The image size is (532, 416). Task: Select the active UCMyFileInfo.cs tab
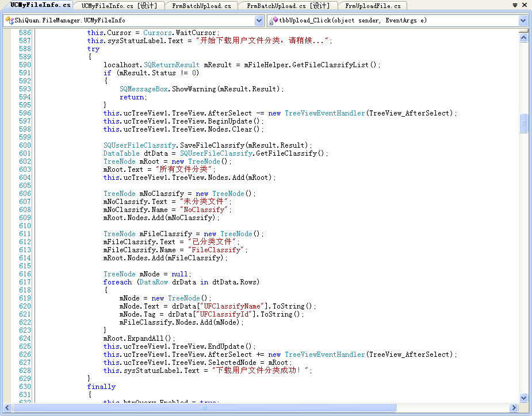40,5
